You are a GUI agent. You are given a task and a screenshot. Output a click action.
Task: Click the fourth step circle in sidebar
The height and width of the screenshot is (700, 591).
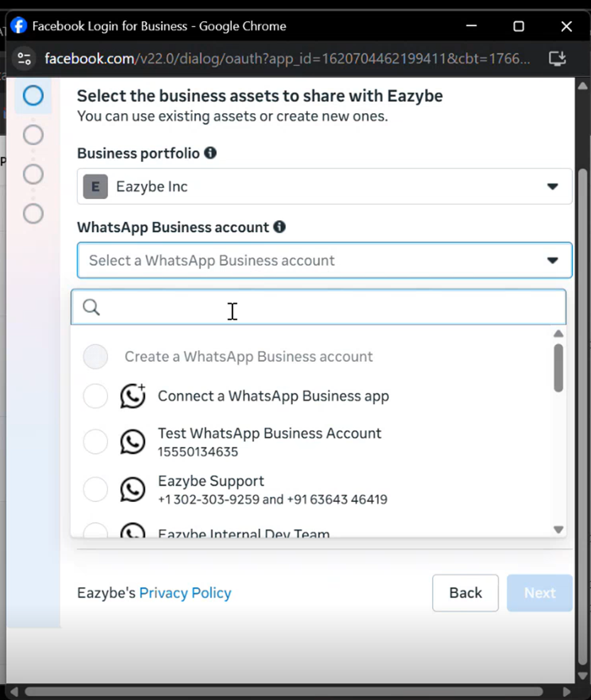coord(33,214)
